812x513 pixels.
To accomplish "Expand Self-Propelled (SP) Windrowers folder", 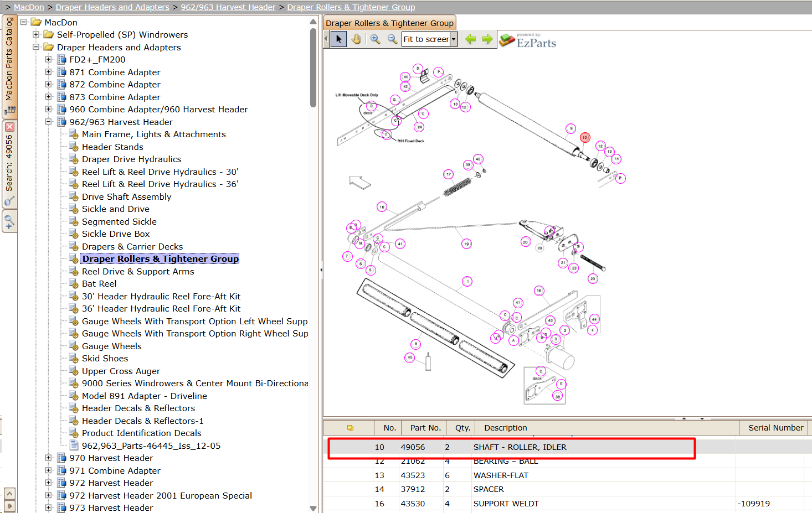I will tap(36, 34).
